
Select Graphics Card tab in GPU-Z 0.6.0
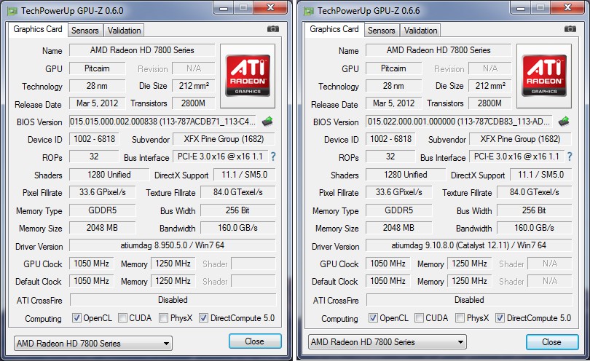click(38, 29)
